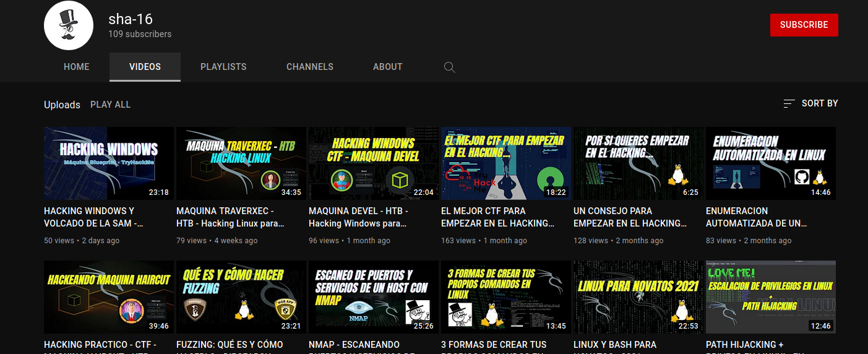Viewport: 868px width, 354px height.
Task: Open the Maquina Traverxec HTB thumbnail
Action: tap(241, 163)
